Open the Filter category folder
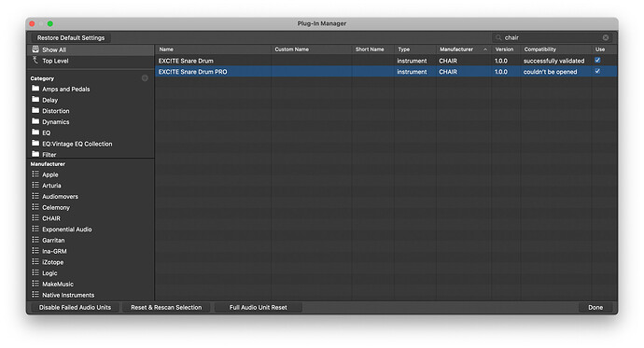This screenshot has height=348, width=644. (91, 154)
